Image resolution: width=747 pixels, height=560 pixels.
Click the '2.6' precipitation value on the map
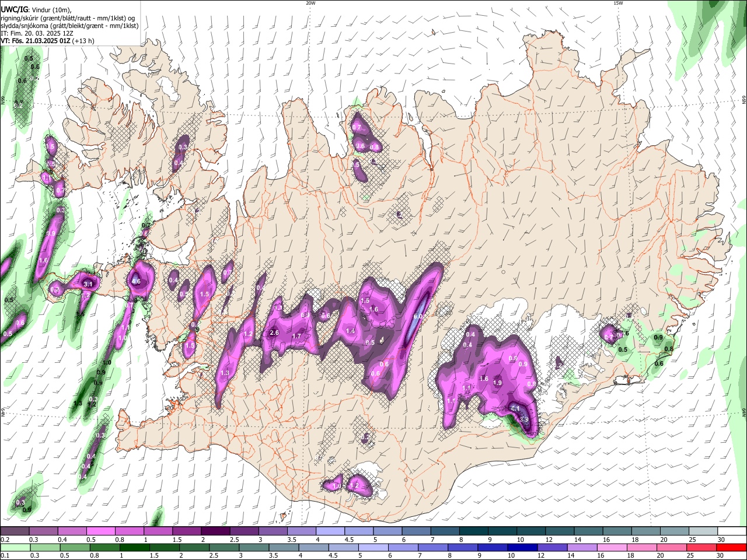coord(274,332)
